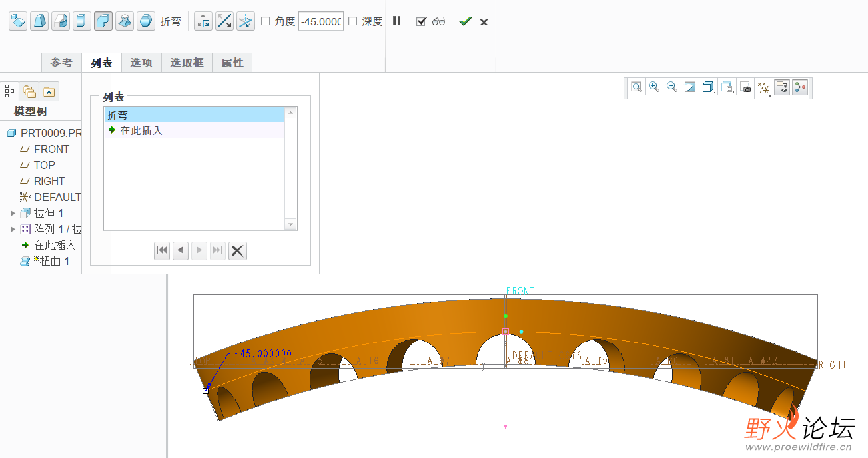This screenshot has height=458, width=868.
Task: Enable the 角度 checkbox
Action: coord(266,21)
